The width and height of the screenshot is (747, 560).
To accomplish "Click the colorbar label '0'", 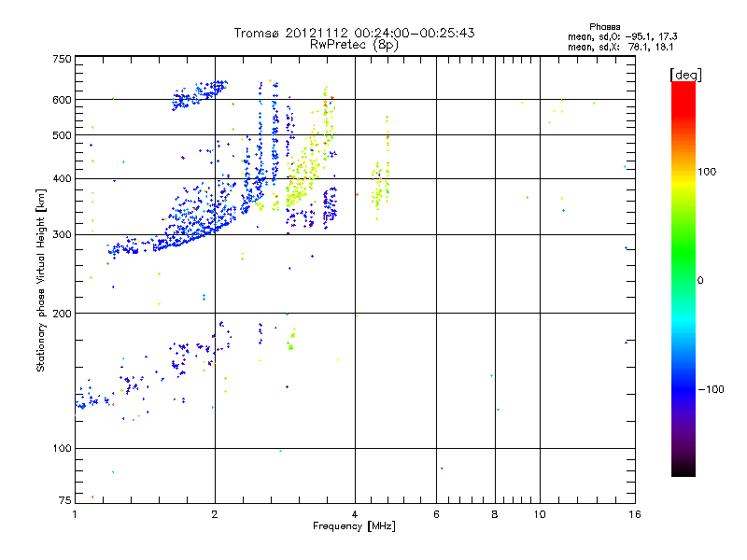I will [x=700, y=281].
